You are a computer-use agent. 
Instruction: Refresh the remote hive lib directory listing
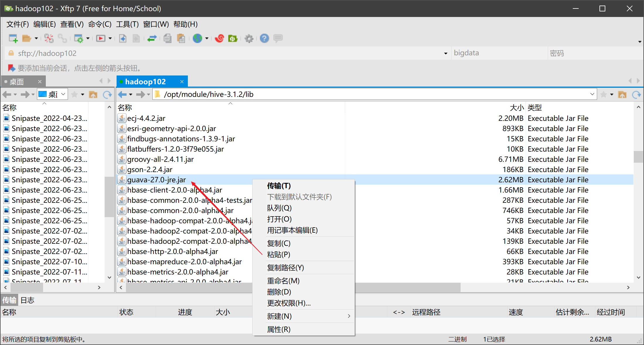[x=636, y=94]
